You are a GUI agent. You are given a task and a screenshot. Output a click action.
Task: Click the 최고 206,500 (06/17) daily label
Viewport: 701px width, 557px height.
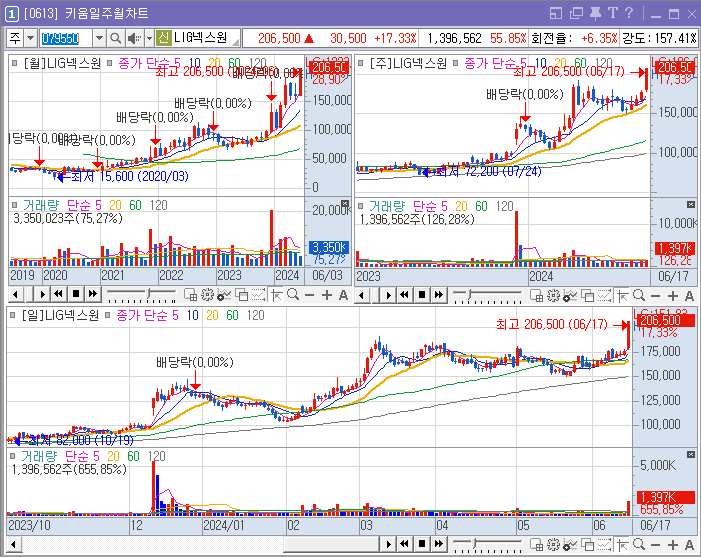(551, 324)
